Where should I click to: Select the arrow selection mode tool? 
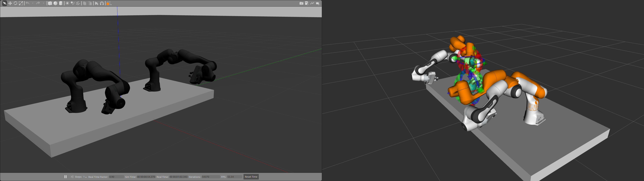click(x=5, y=3)
